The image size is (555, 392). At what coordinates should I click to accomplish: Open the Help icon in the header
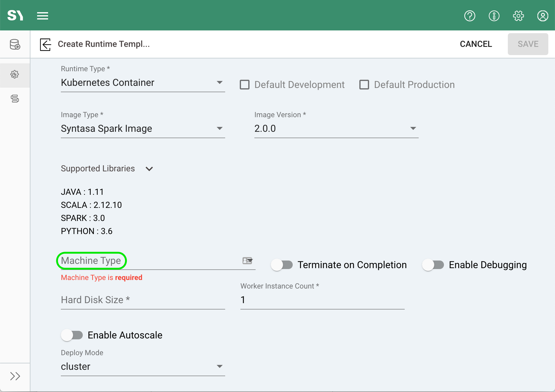[x=469, y=16]
